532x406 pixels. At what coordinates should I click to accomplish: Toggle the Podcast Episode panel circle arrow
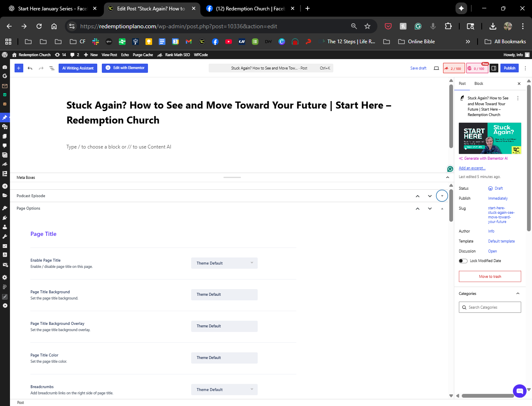tap(442, 196)
